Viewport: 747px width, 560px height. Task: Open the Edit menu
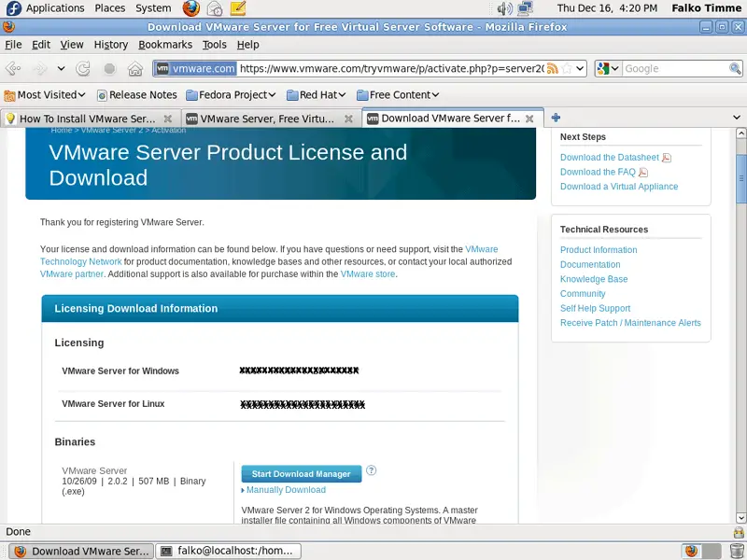click(41, 45)
